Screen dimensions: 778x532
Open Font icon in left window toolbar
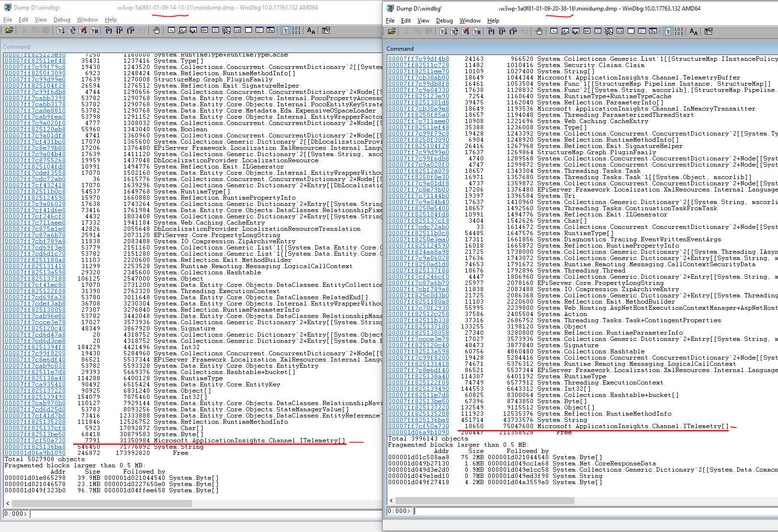[311, 30]
